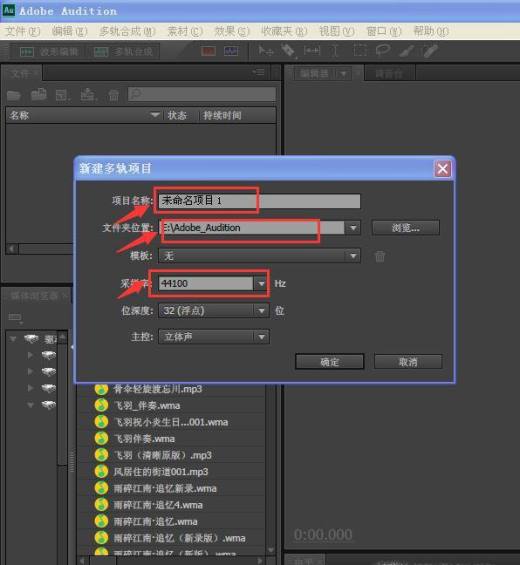
Task: Select the Slip tool in toolbar
Action: (x=312, y=51)
